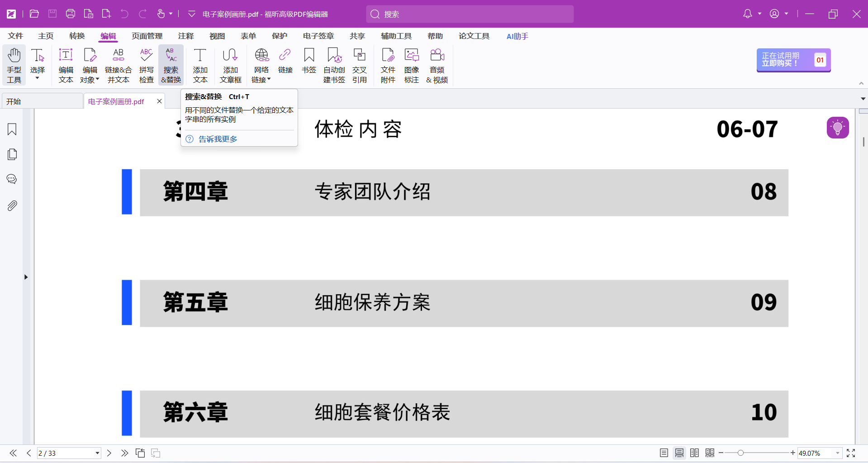Open the bookmarks panel in left sidebar
Screen dimensions: 868x463
(12, 129)
